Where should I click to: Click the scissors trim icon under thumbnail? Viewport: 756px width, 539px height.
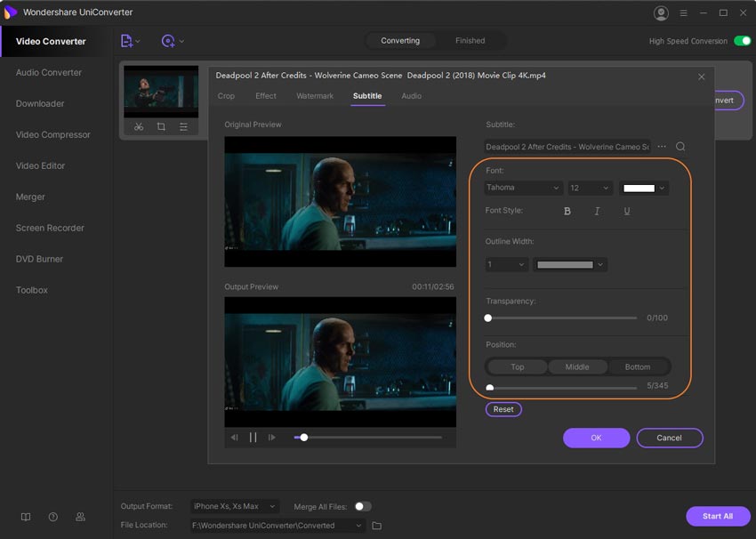139,127
